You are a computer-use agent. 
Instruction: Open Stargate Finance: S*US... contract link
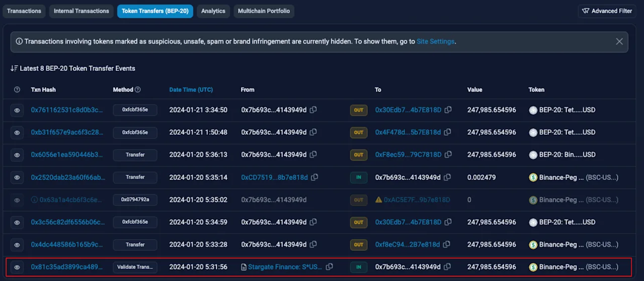coord(285,267)
